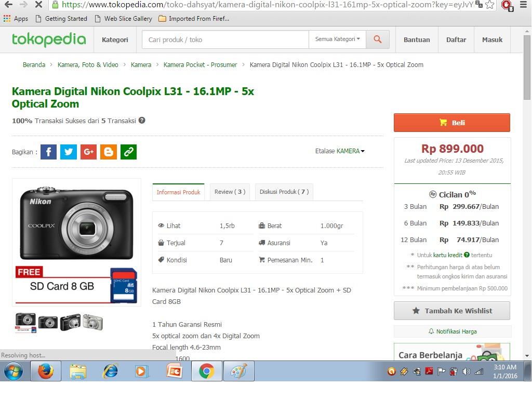Stop page loading with the X button
532x399 pixels.
coord(38,4)
